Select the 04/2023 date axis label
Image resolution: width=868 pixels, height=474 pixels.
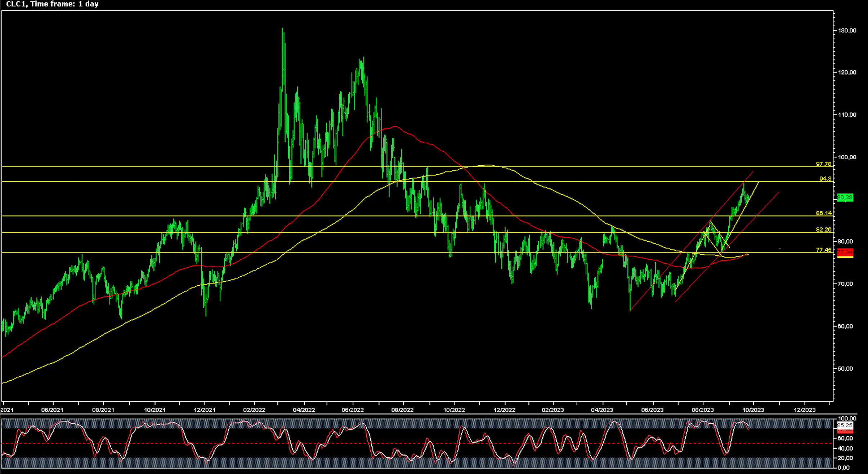[602, 410]
